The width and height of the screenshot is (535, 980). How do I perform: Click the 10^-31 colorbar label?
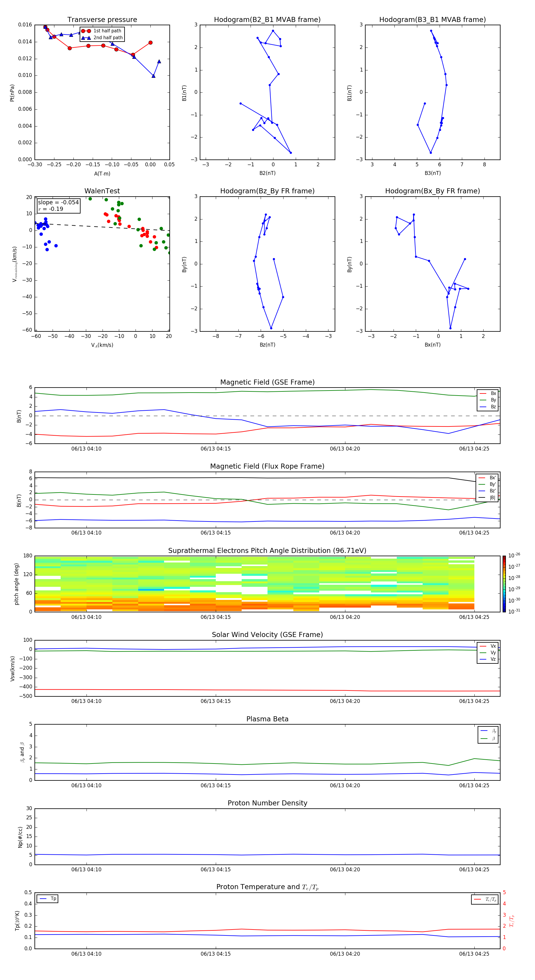(x=514, y=611)
